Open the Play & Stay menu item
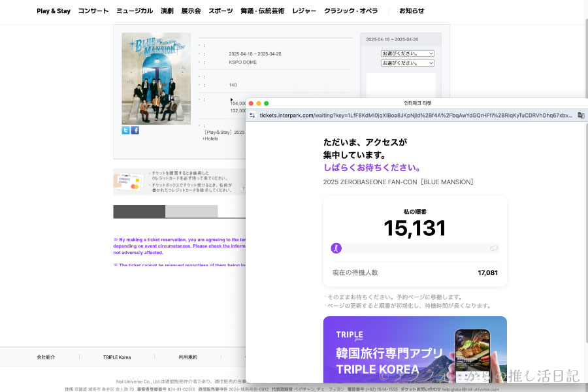 [54, 11]
